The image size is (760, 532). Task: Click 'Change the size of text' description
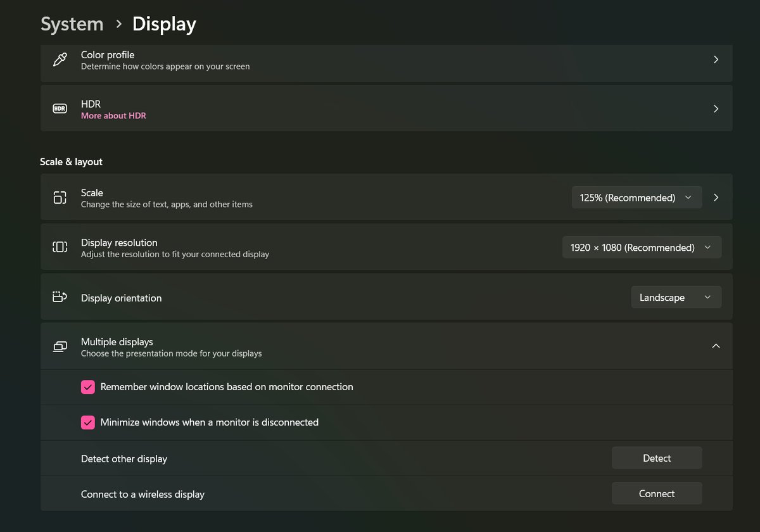click(167, 205)
